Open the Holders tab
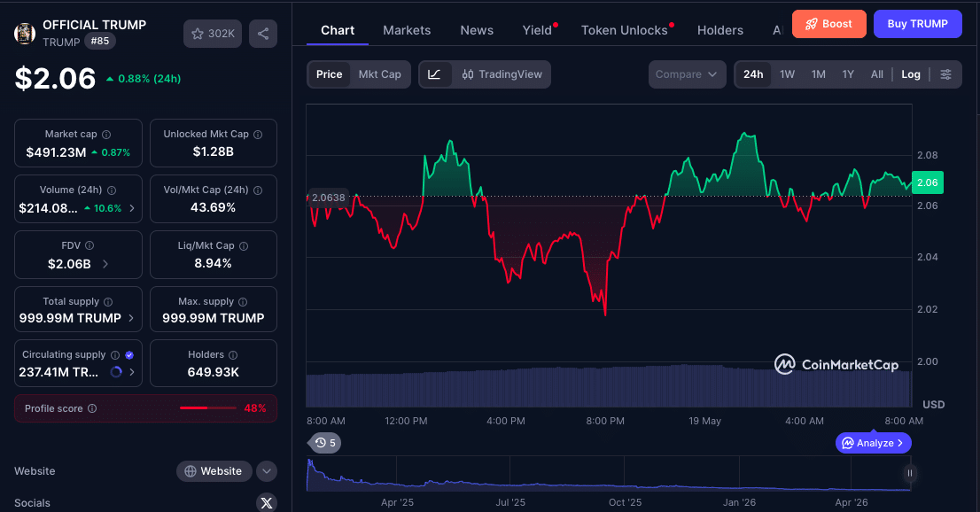The width and height of the screenshot is (980, 512). (720, 30)
